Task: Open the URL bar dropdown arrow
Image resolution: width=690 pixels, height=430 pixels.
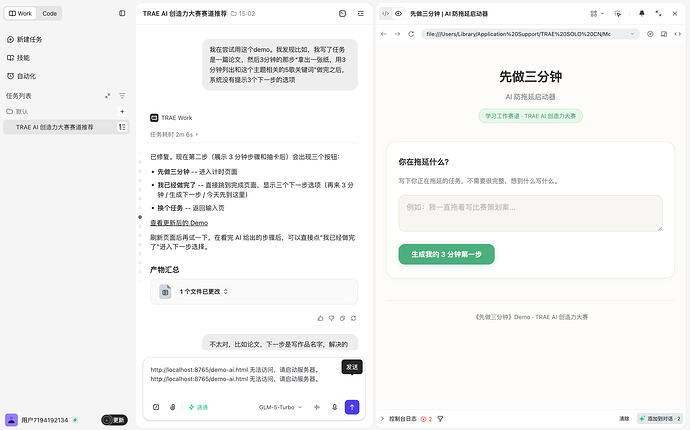Action: [x=632, y=34]
